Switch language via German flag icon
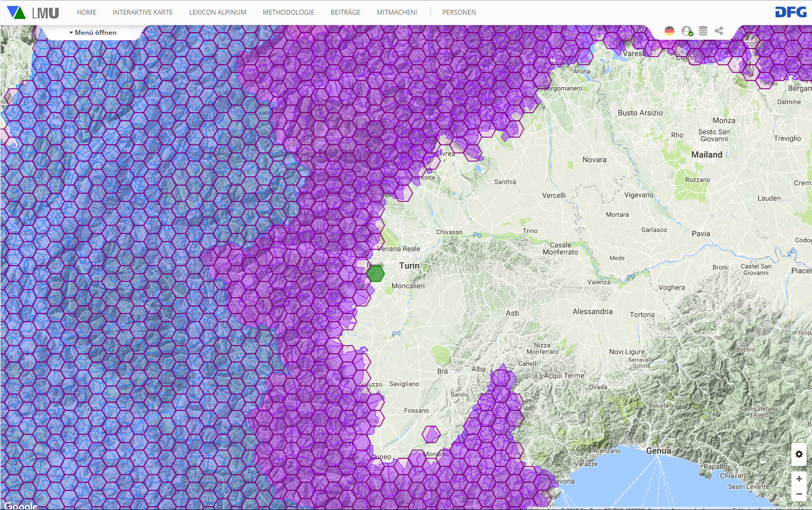 (x=670, y=31)
